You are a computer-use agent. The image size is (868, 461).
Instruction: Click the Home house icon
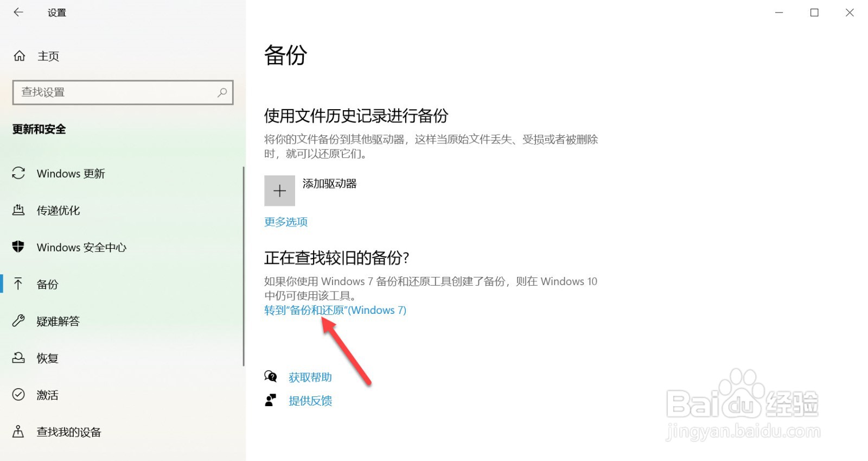tap(19, 56)
